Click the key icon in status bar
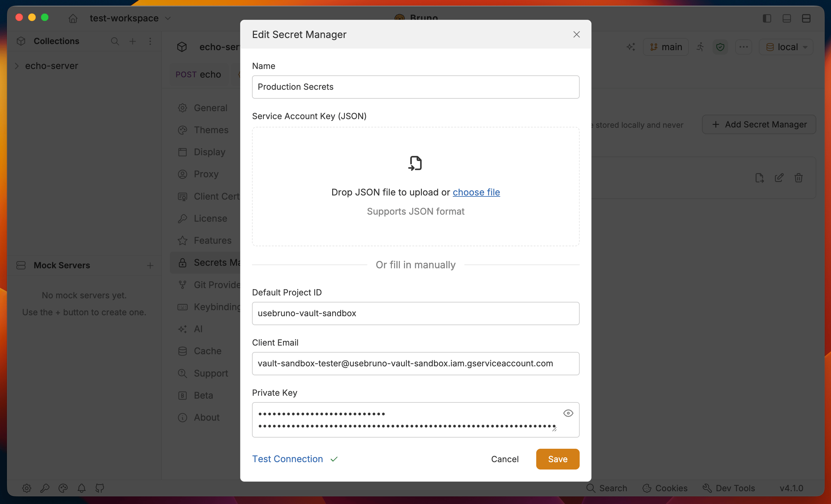The width and height of the screenshot is (831, 504). coord(45,488)
